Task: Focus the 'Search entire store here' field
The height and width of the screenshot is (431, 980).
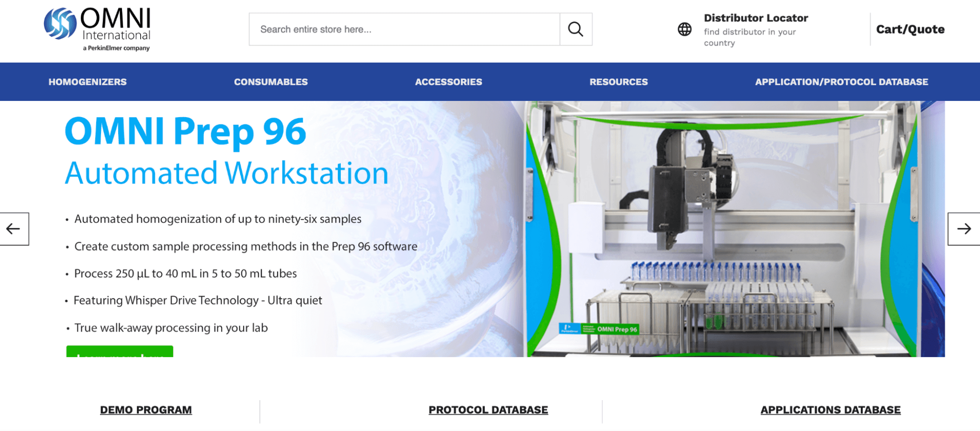Action: point(404,29)
